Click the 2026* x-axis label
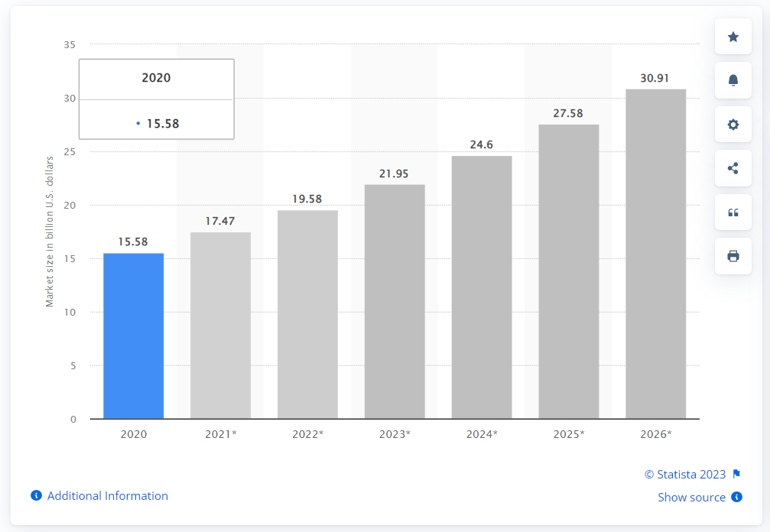This screenshot has width=770, height=532. (x=655, y=434)
